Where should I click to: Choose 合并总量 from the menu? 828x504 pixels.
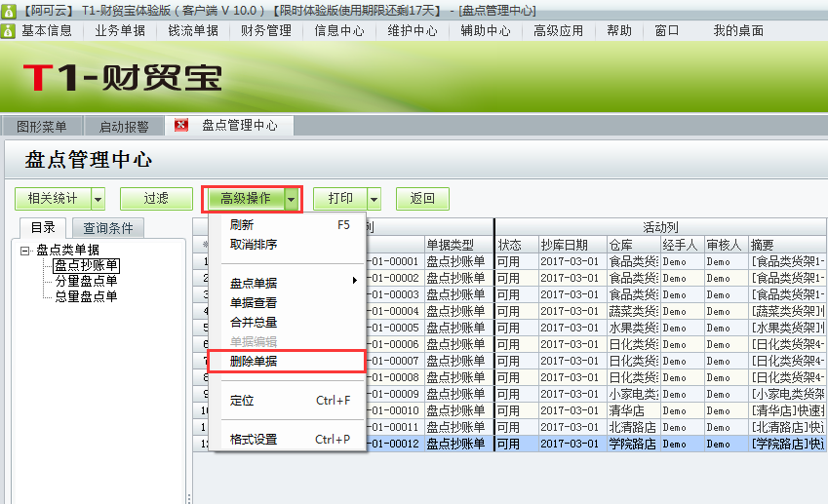(x=288, y=322)
